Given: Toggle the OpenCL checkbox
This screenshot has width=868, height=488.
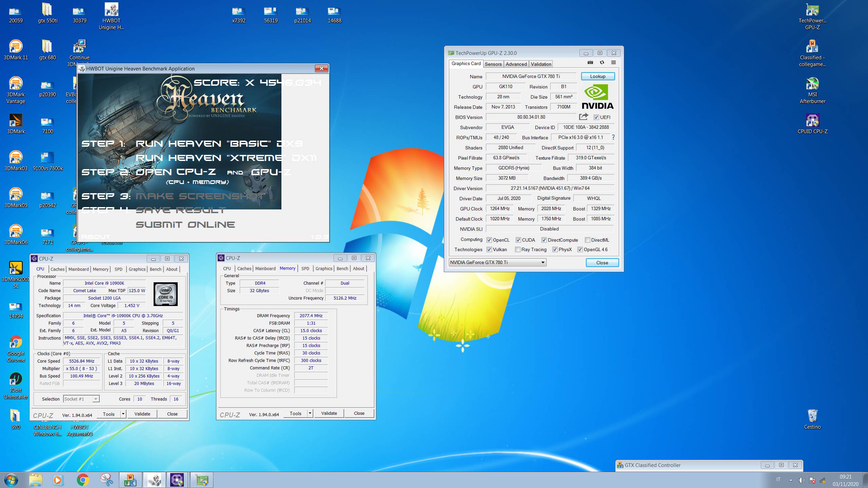Looking at the screenshot, I should click(x=489, y=240).
